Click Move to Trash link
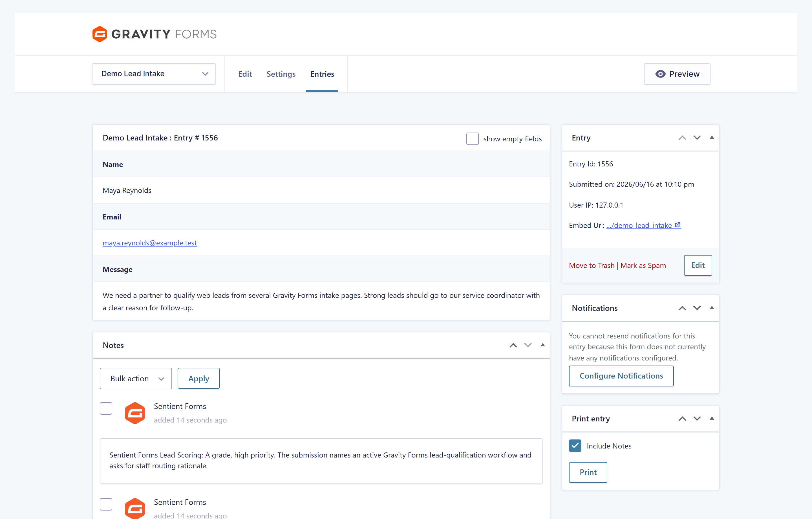 click(592, 266)
